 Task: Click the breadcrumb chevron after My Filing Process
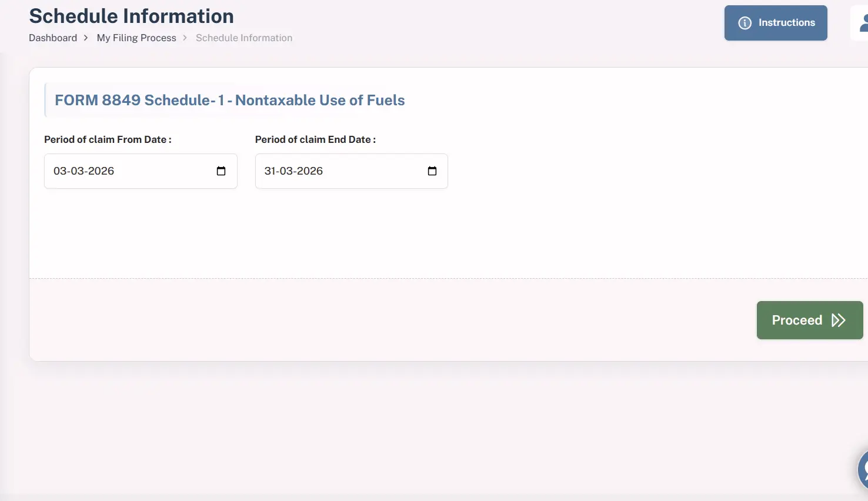pos(185,38)
